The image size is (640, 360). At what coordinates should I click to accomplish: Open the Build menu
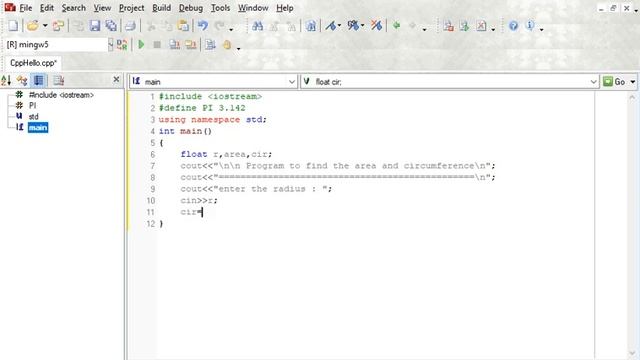(162, 8)
